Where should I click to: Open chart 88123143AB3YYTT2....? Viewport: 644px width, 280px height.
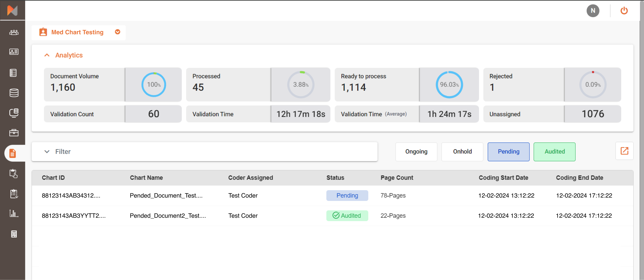pos(74,216)
